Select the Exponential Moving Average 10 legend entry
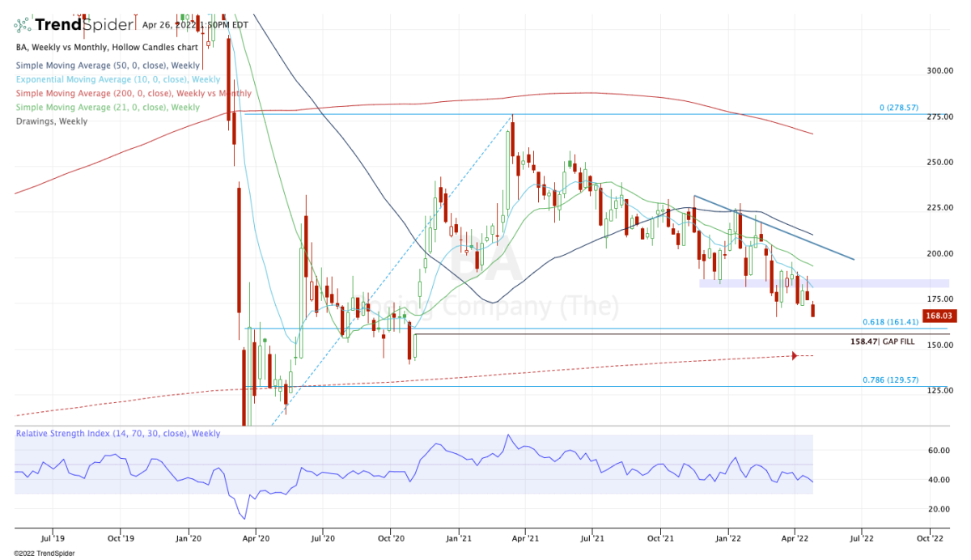The width and height of the screenshot is (971, 560). (117, 80)
